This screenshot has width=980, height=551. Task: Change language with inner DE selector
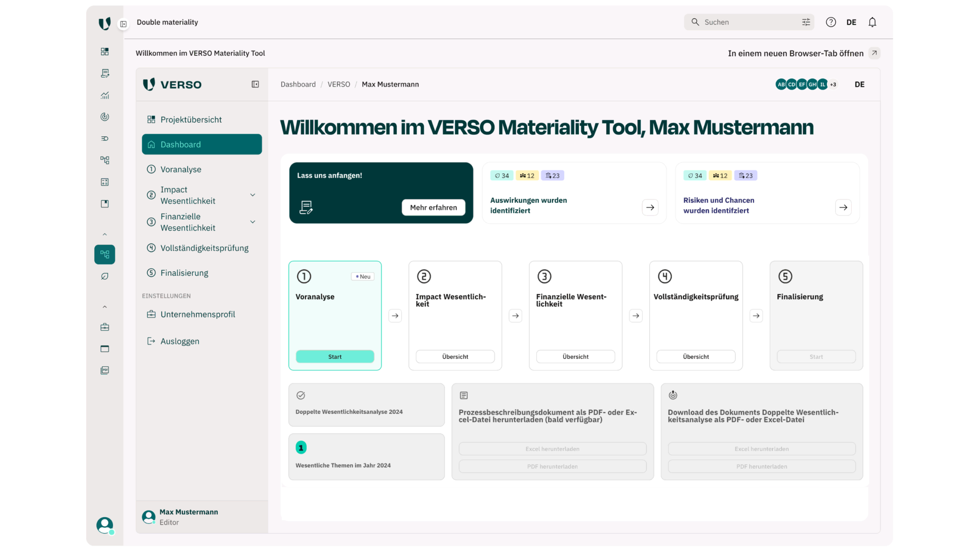[x=859, y=84]
